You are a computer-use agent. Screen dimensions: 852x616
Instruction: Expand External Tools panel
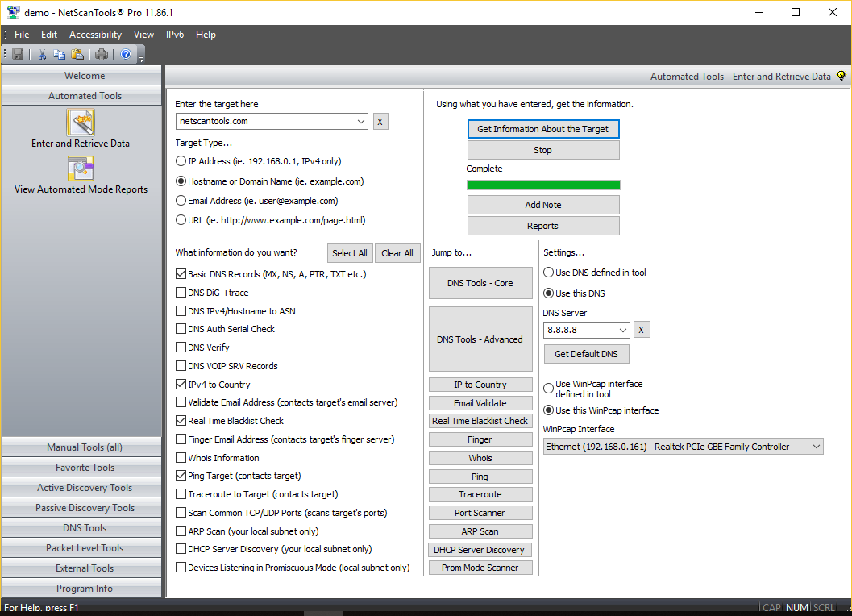[81, 568]
